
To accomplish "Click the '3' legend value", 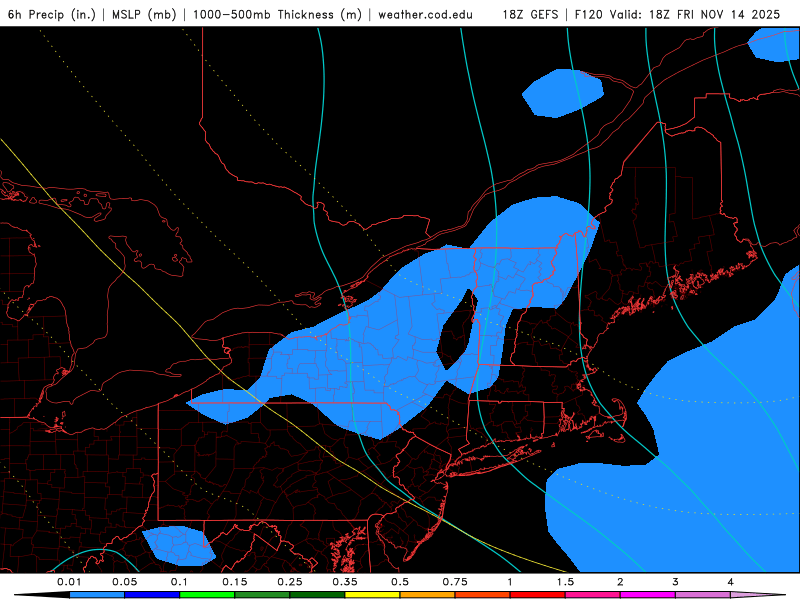I will pyautogui.click(x=676, y=582).
